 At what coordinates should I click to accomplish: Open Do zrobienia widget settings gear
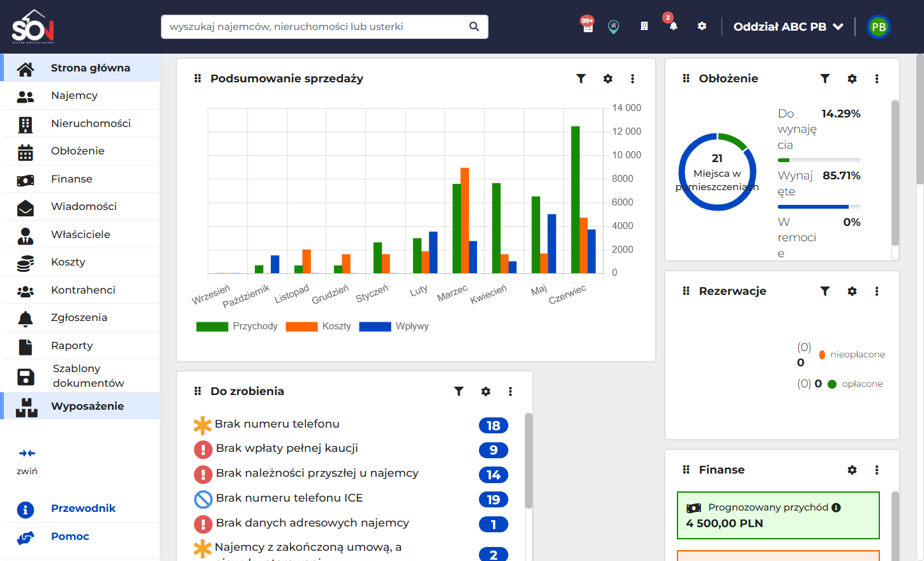[x=486, y=391]
